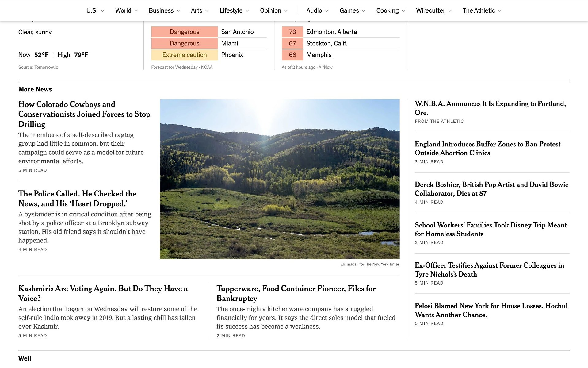Click Memphis row text
The width and height of the screenshot is (588, 368).
319,55
